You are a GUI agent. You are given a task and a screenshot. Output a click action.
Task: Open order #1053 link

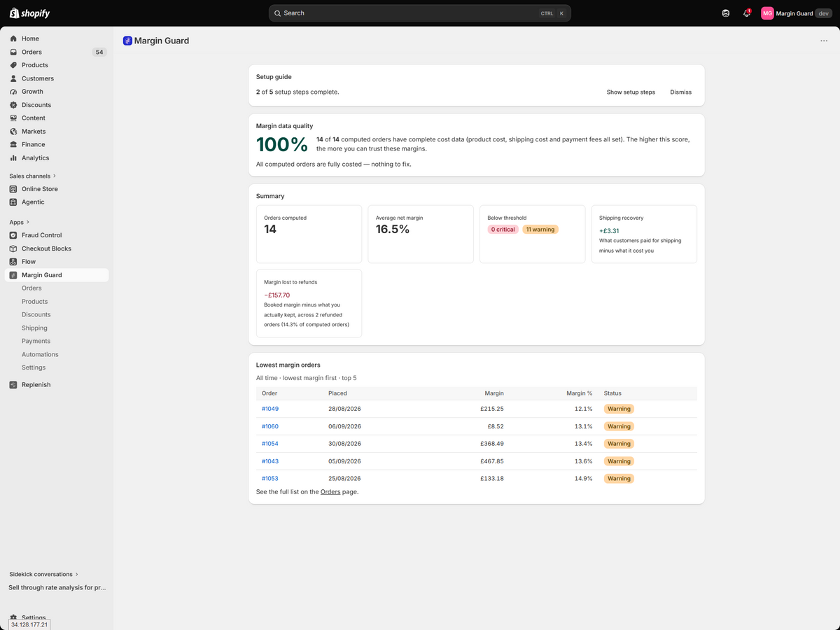[269, 479]
